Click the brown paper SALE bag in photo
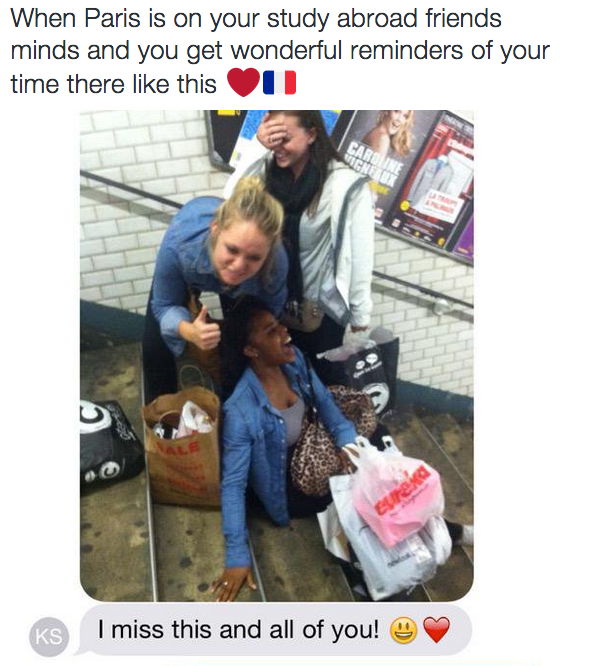 tap(183, 446)
